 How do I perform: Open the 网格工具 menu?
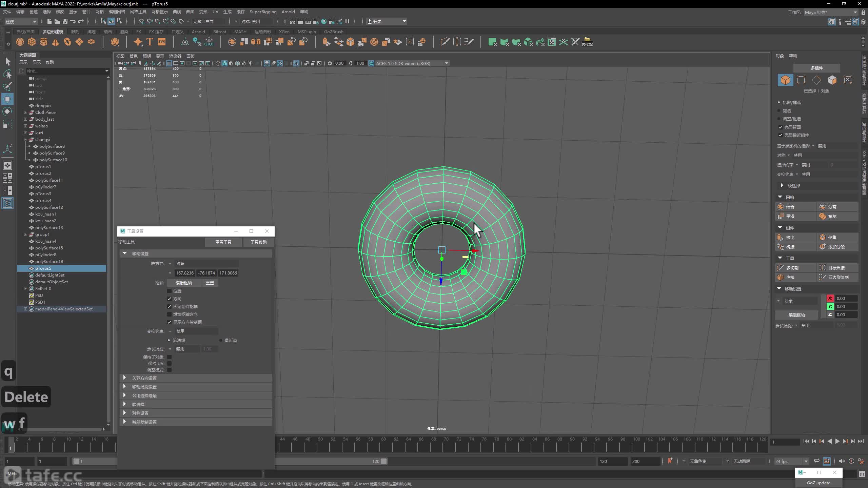pos(138,12)
